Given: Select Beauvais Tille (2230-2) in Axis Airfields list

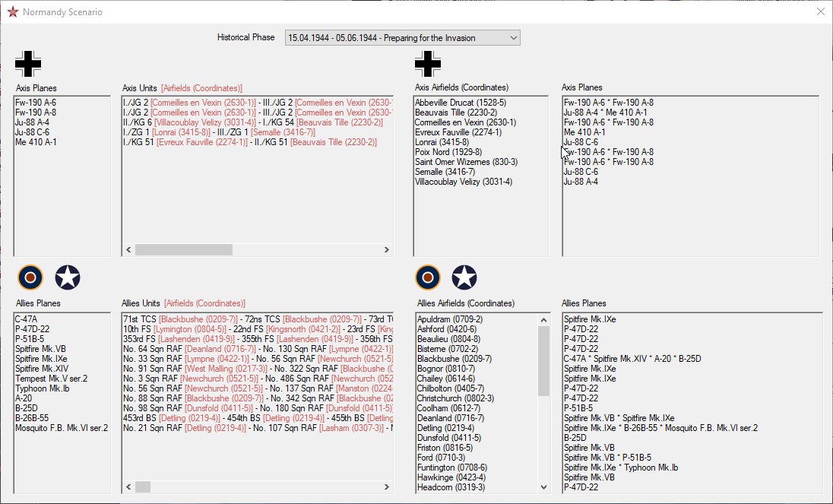Looking at the screenshot, I should tap(481, 113).
